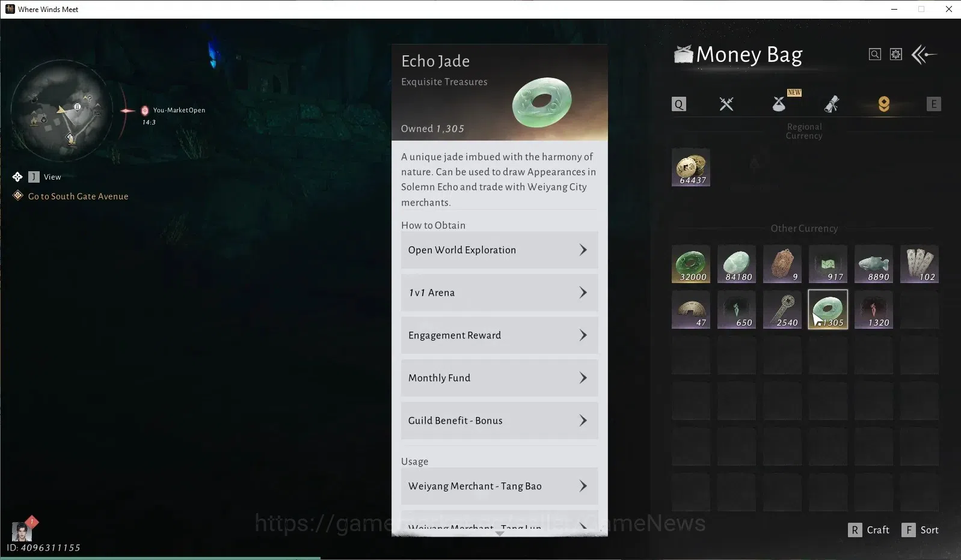This screenshot has height=560, width=961.
Task: Select the jade fish item showing 8890
Action: [x=874, y=264]
